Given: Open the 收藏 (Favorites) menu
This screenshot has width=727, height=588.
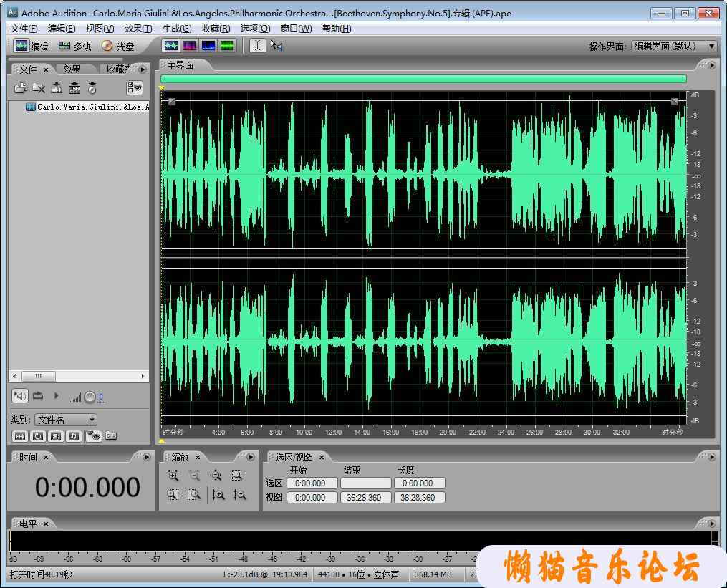Looking at the screenshot, I should 216,29.
